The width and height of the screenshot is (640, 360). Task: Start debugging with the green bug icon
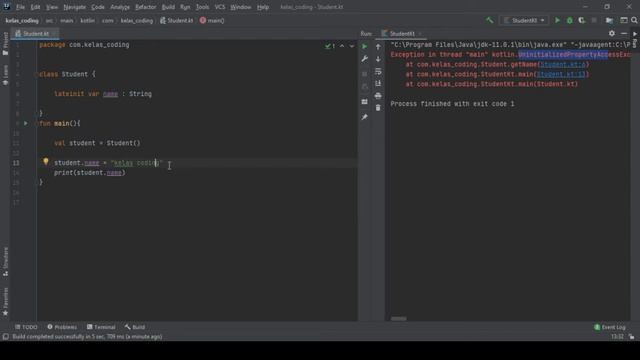click(x=569, y=20)
